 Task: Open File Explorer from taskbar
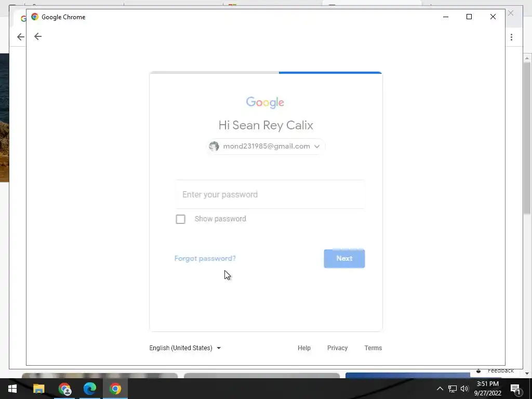[38, 389]
